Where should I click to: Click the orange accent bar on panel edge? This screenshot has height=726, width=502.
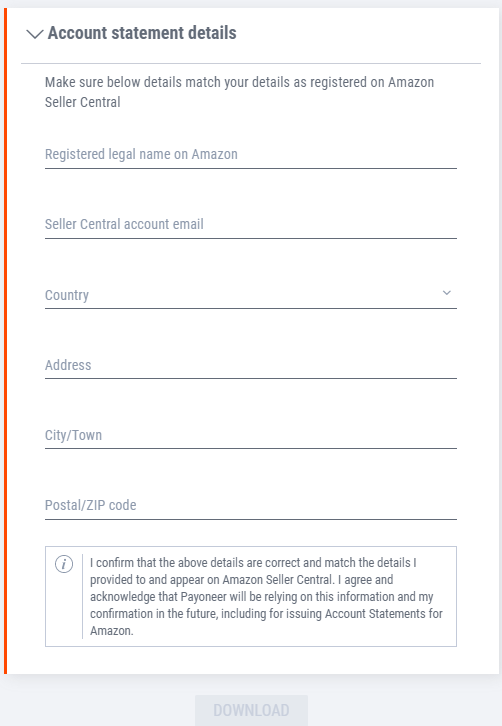(6, 341)
